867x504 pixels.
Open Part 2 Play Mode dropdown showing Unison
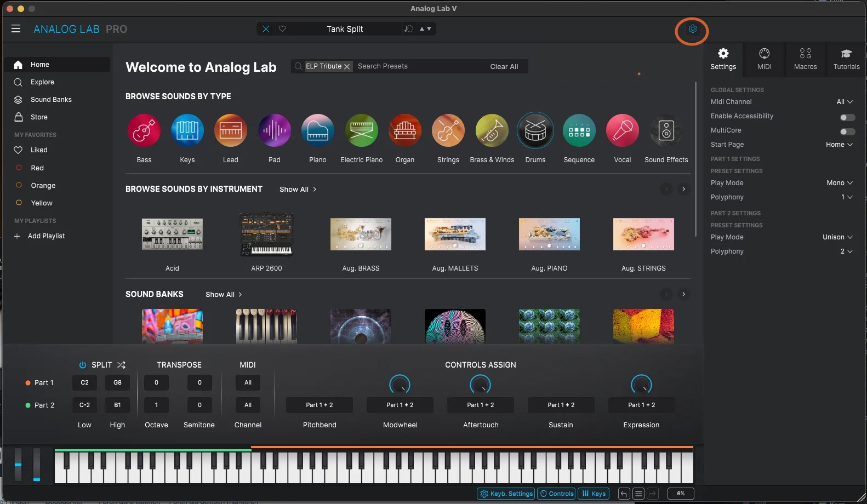837,237
